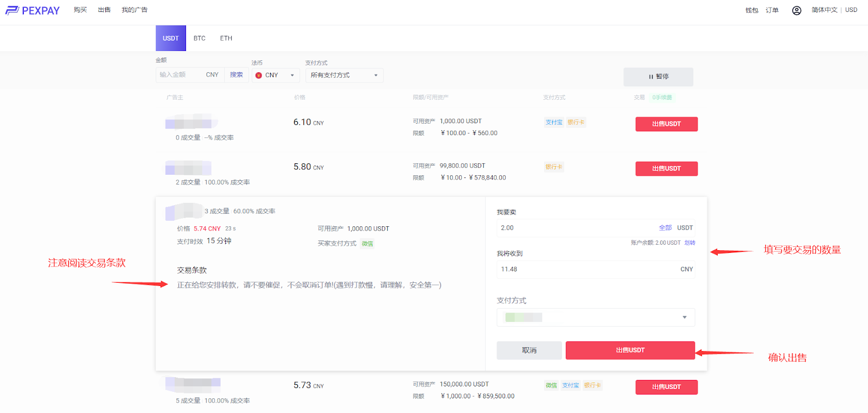Open the user account profile icon

coord(796,10)
